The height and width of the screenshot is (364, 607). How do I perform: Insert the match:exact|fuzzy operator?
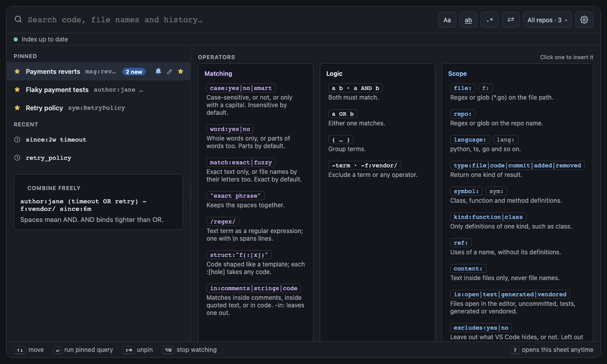(x=241, y=162)
